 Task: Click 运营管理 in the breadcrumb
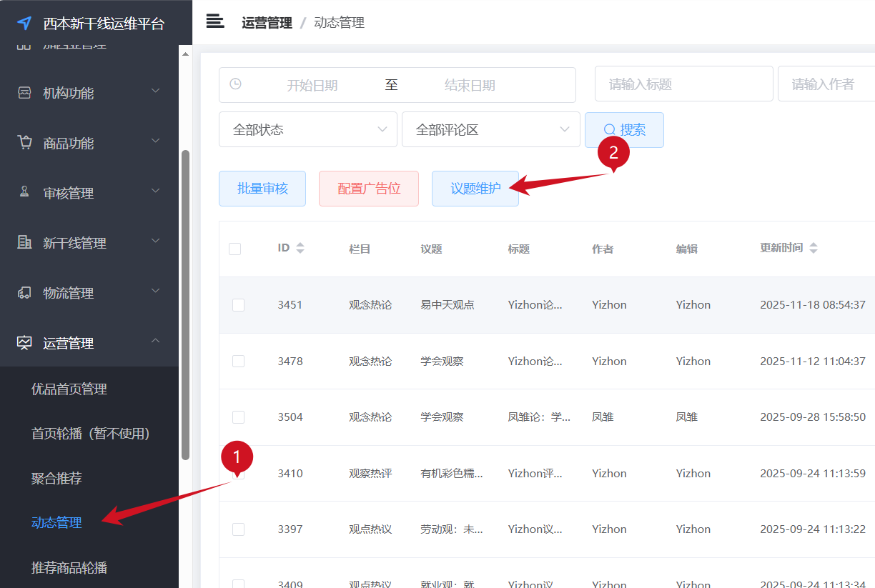click(x=267, y=23)
